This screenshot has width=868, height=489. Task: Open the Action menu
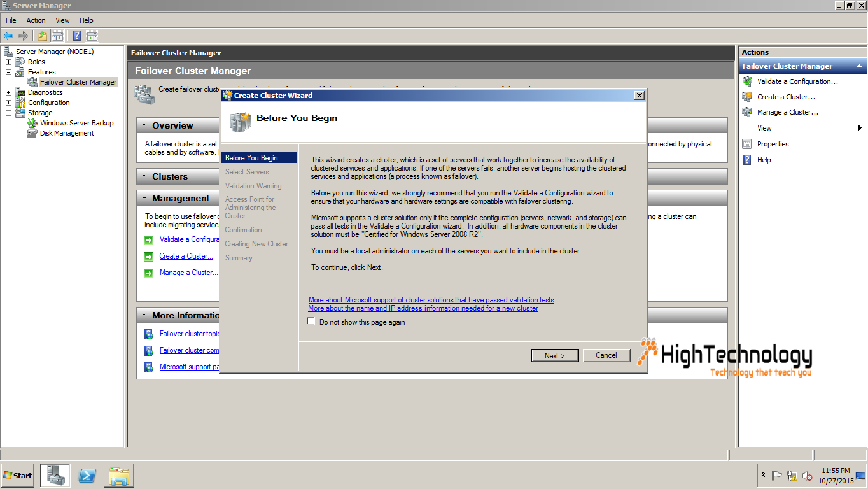tap(36, 20)
